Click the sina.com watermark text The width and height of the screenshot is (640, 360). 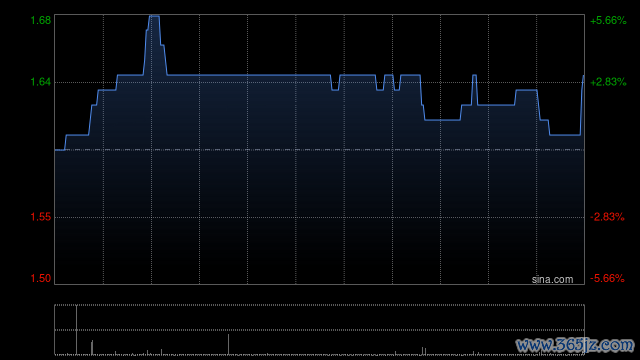552,280
